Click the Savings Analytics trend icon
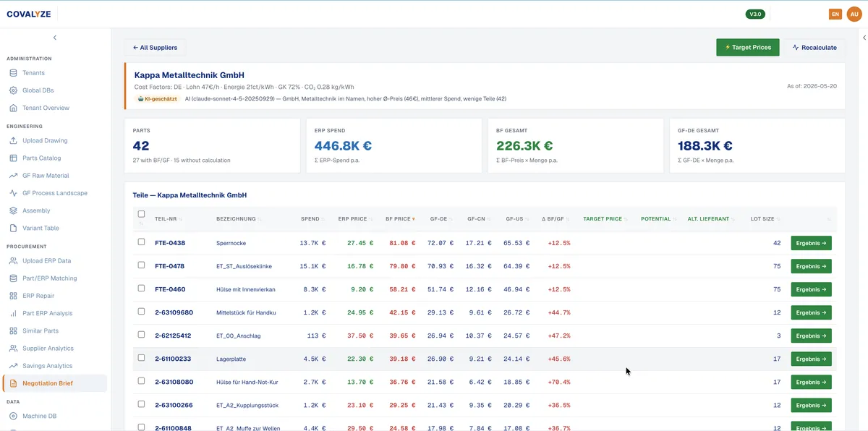The height and width of the screenshot is (431, 868). [13, 366]
